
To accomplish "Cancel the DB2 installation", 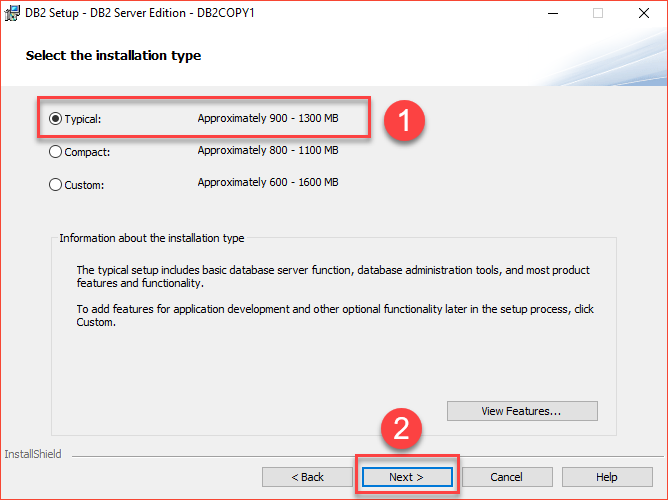I will click(x=507, y=477).
